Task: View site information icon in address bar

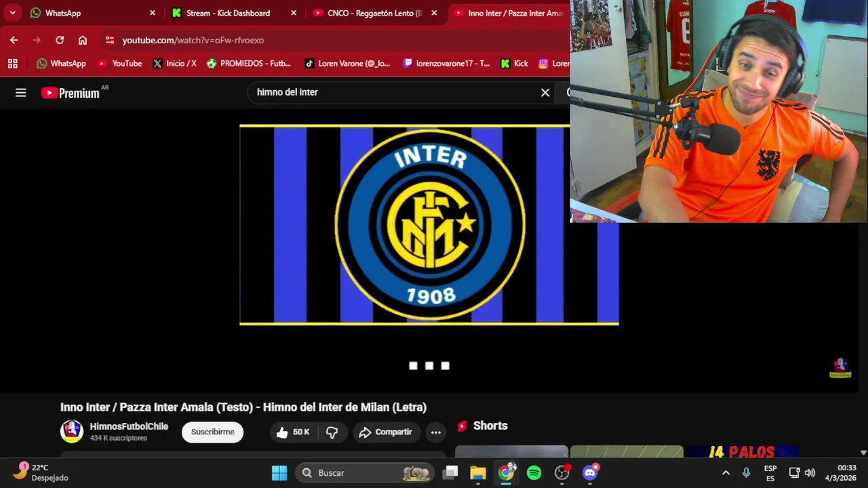Action: [x=110, y=40]
